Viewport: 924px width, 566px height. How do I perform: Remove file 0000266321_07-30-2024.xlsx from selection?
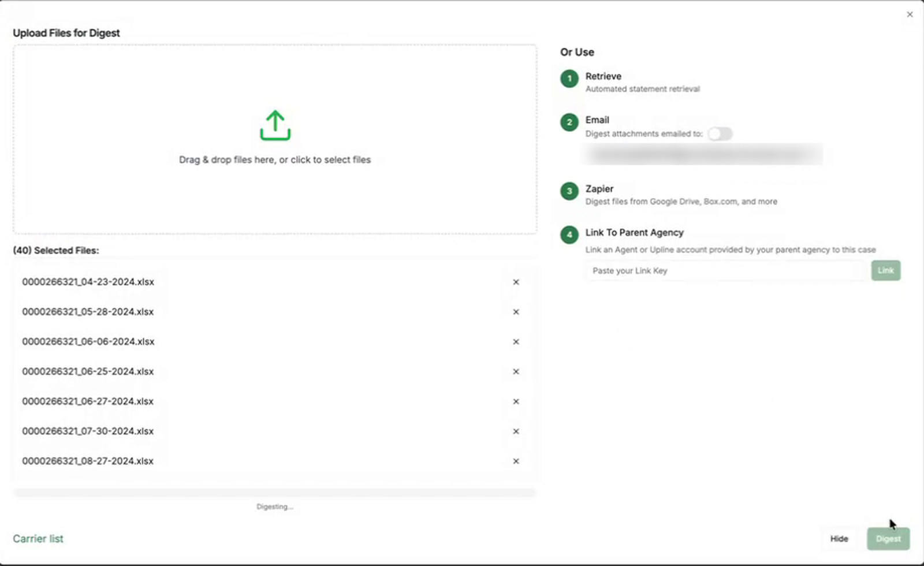click(x=516, y=431)
